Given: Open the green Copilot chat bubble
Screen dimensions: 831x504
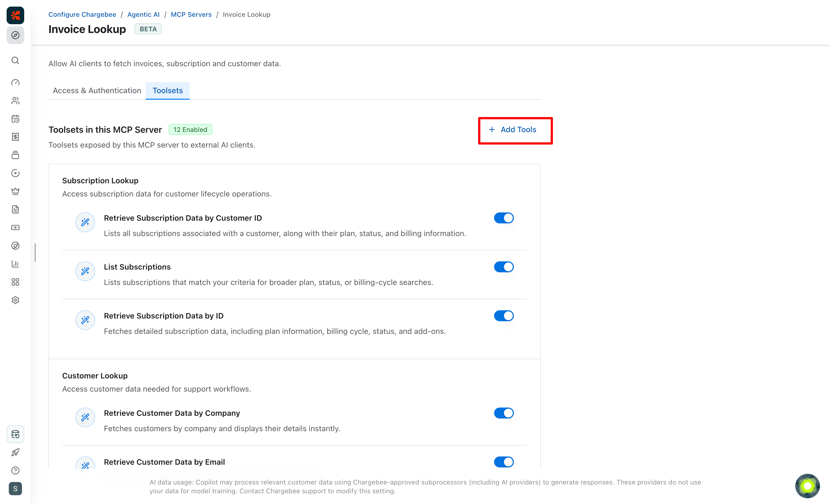Looking at the screenshot, I should pyautogui.click(x=807, y=486).
